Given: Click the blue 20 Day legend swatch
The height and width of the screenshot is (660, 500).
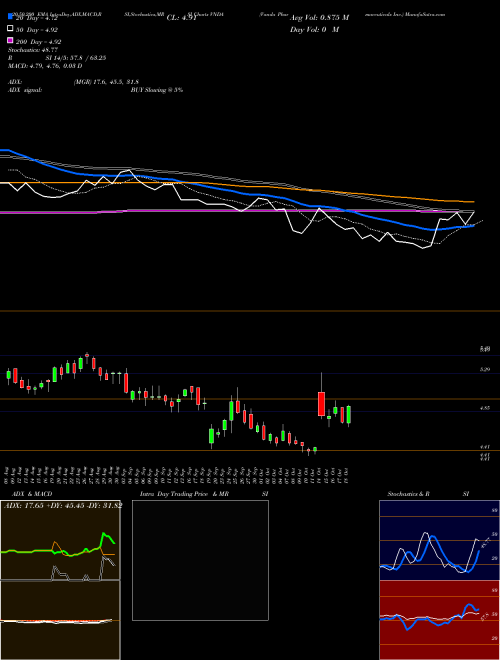Looking at the screenshot, I should pyautogui.click(x=10, y=17).
